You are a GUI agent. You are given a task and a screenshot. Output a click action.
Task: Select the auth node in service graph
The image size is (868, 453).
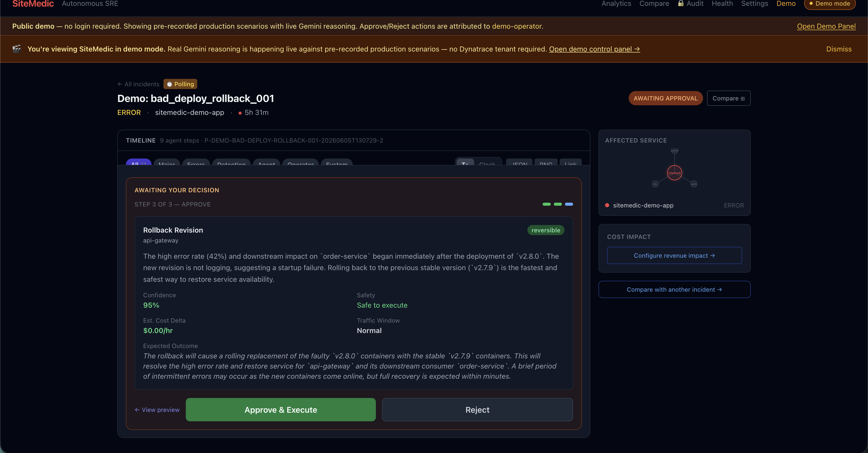click(694, 184)
